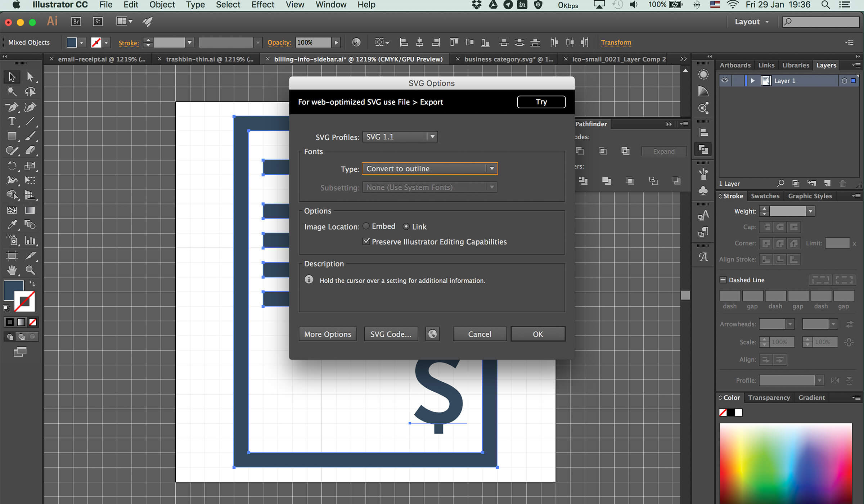Select the Paintbrush tool

[x=30, y=136]
